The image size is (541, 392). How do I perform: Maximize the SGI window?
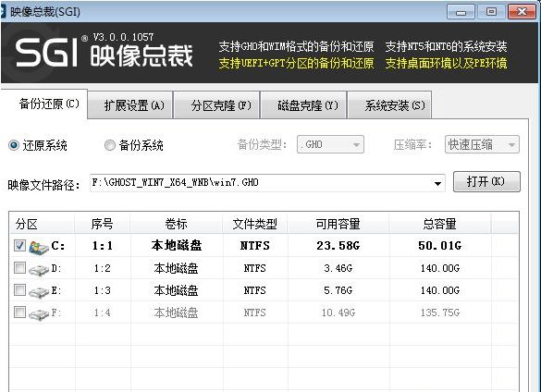click(x=491, y=12)
